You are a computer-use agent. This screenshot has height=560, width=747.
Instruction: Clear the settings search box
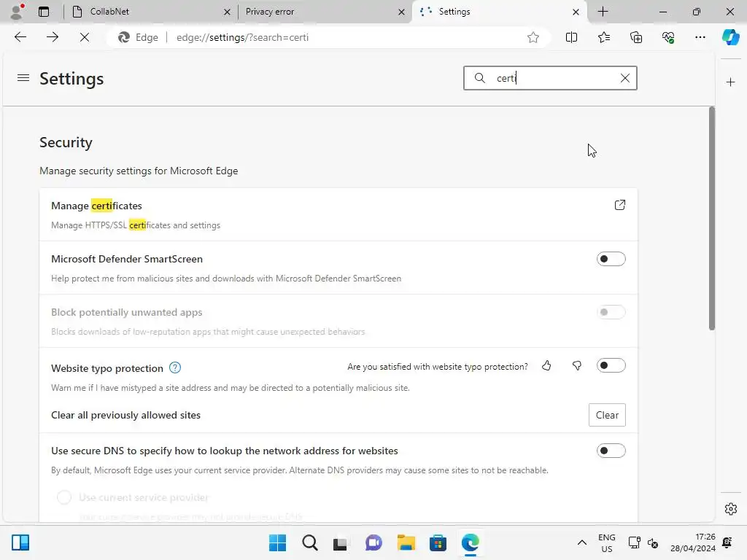624,78
